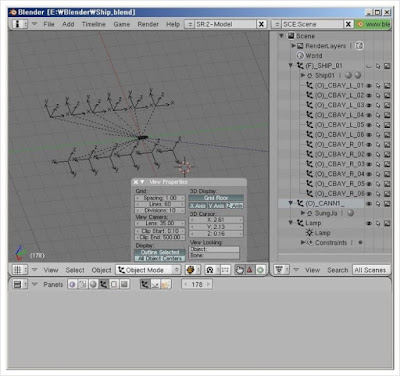Toggle Grid Floor display
Screen dimensions: 400x376
(x=216, y=198)
